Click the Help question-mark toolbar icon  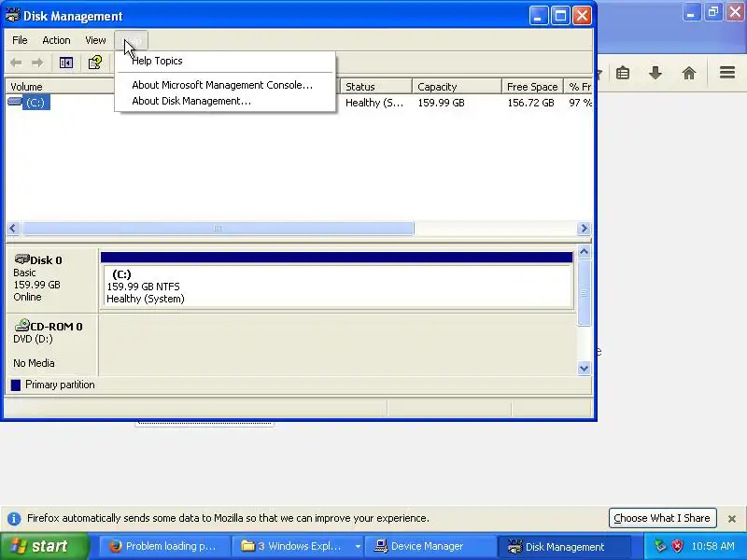coord(95,63)
